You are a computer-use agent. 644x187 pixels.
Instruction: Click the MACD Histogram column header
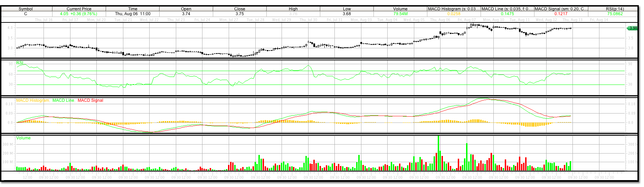point(454,9)
